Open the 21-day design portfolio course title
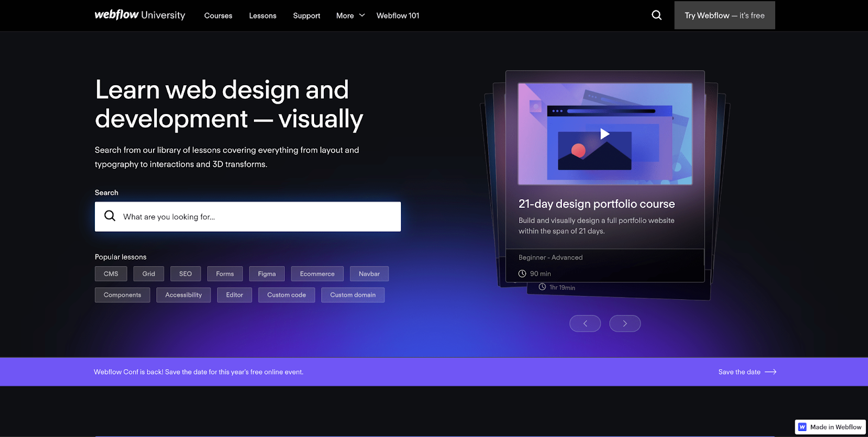This screenshot has height=437, width=868. coord(597,204)
